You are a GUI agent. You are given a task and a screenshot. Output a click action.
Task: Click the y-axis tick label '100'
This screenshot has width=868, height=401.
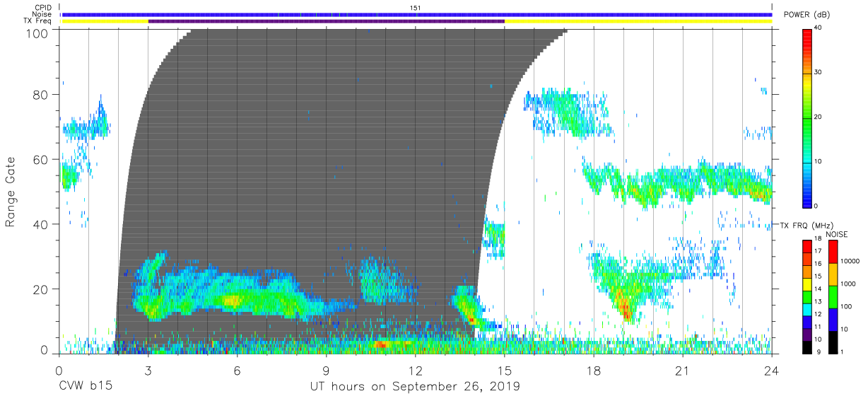point(37,33)
